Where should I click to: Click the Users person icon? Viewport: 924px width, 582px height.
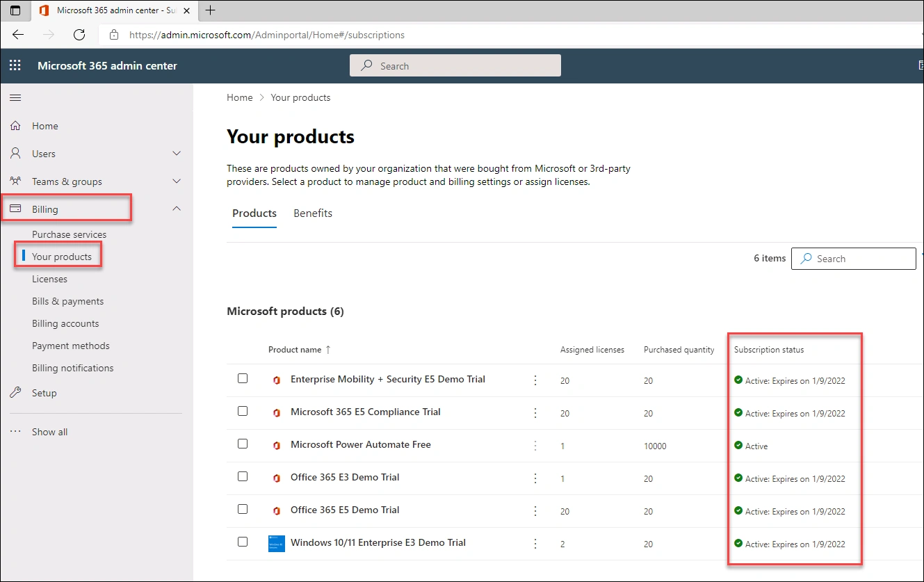[x=15, y=154]
